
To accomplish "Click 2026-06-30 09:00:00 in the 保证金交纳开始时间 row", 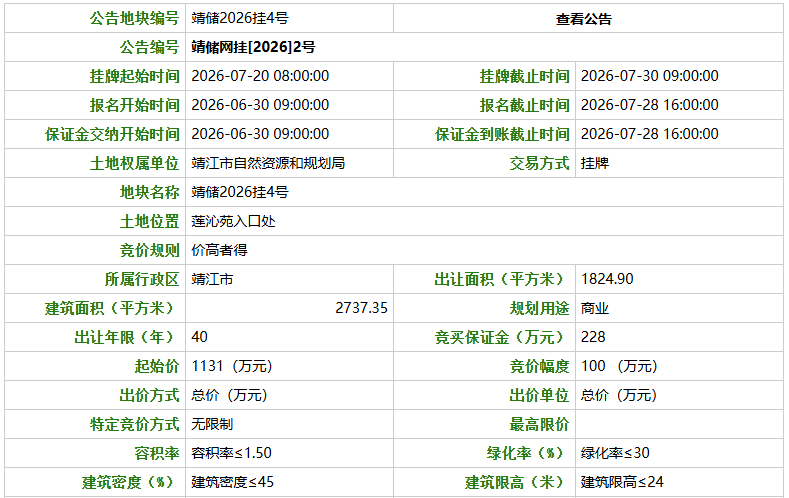I will point(260,134).
